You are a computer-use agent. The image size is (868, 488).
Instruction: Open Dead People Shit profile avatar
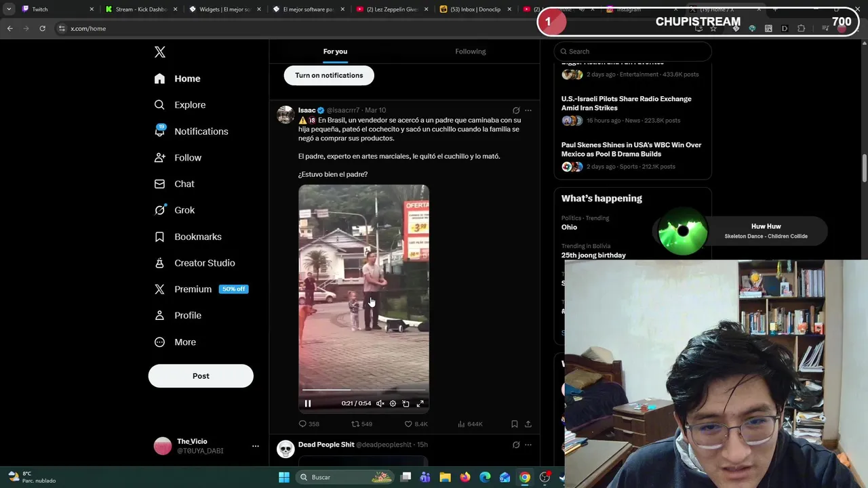pyautogui.click(x=285, y=449)
